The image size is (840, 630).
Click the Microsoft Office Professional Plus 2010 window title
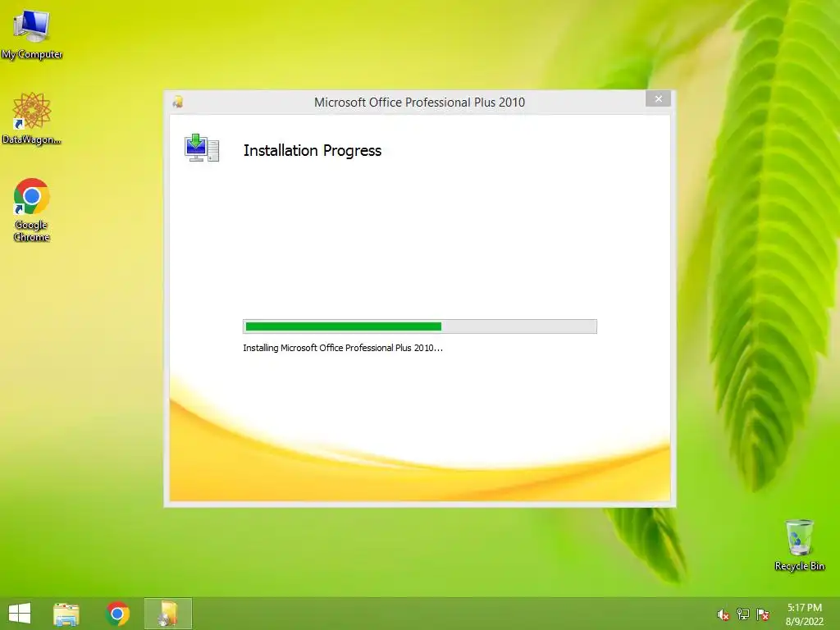click(x=419, y=103)
